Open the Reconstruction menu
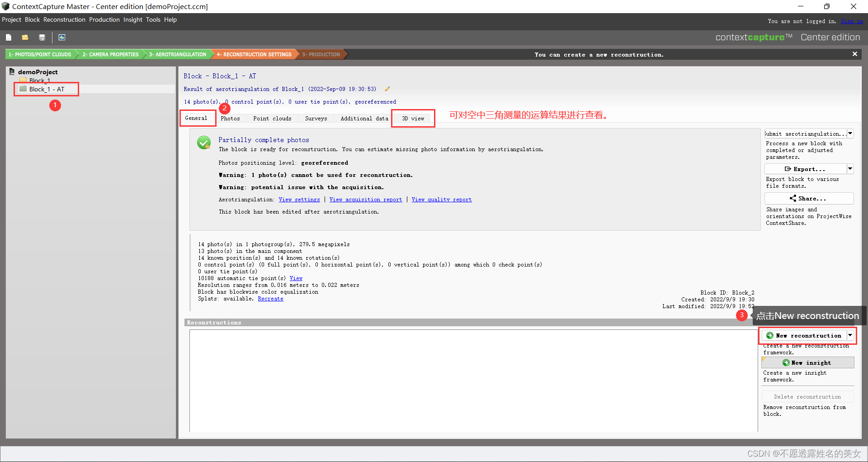 (x=64, y=19)
